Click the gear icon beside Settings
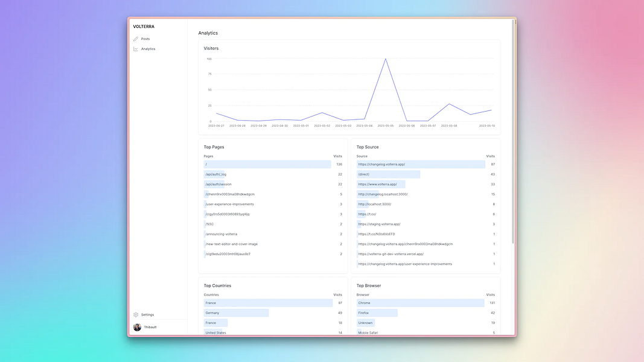 pyautogui.click(x=136, y=315)
